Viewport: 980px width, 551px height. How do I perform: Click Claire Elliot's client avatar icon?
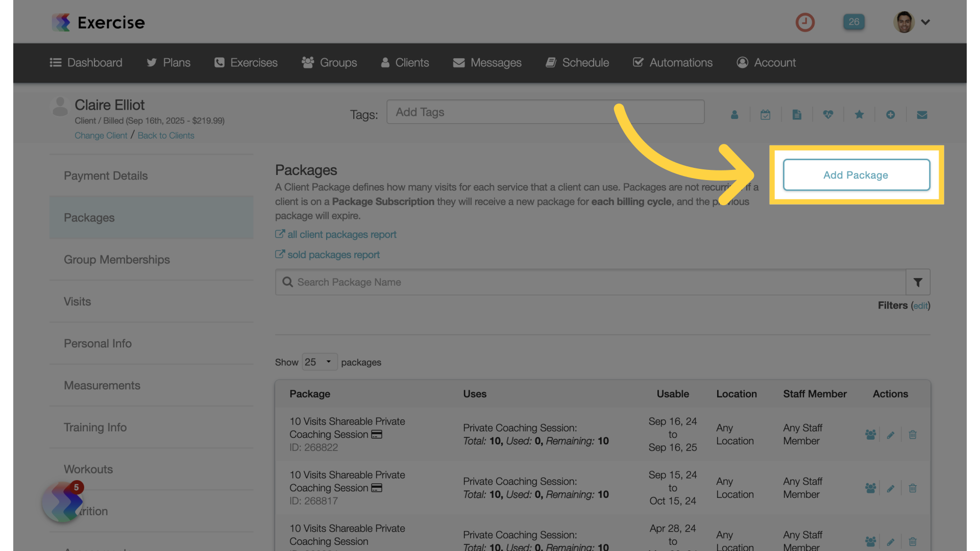[x=60, y=106]
